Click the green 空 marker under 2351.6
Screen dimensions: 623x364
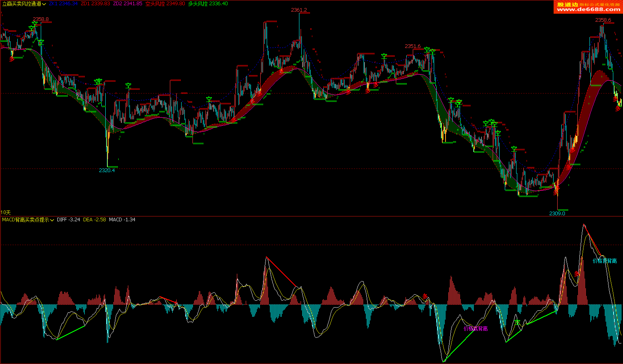click(427, 50)
